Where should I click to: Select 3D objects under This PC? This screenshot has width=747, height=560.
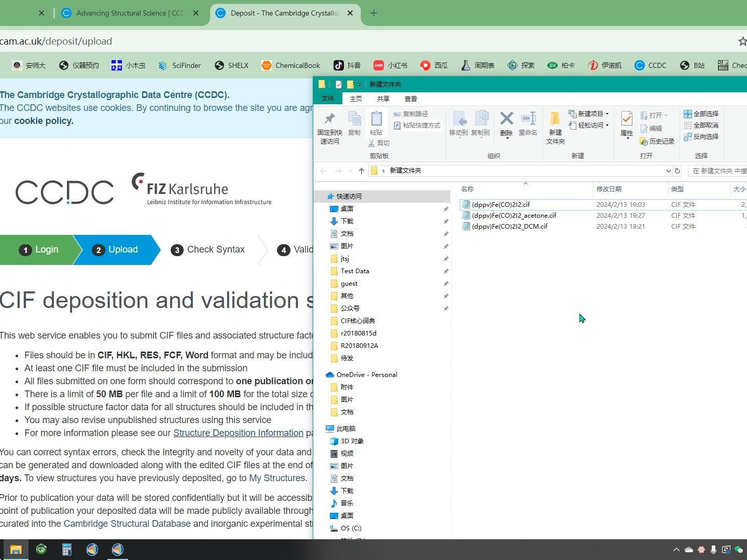pyautogui.click(x=352, y=441)
